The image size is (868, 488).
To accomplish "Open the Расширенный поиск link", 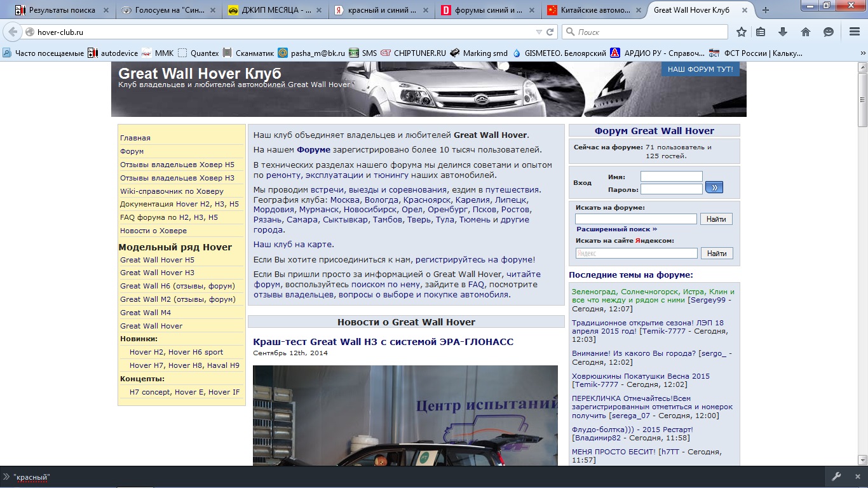I will 617,229.
